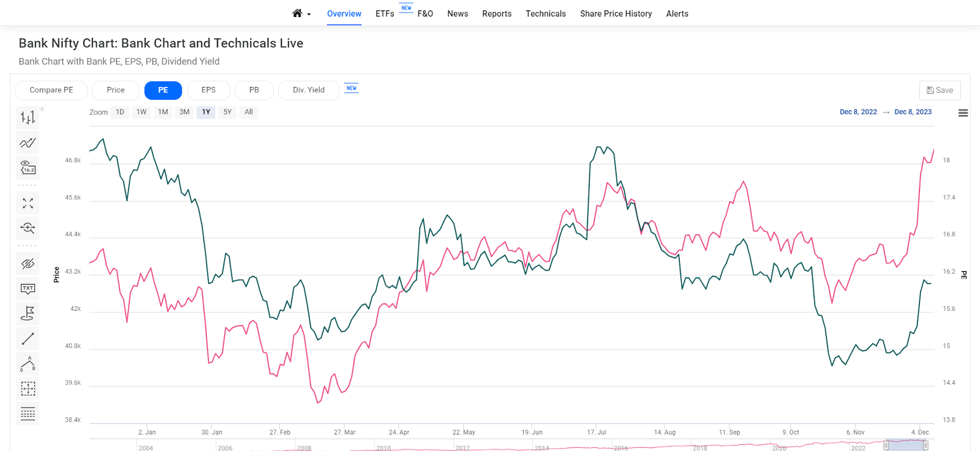Click the 17. Jul axis label
The width and height of the screenshot is (980, 451).
click(597, 432)
